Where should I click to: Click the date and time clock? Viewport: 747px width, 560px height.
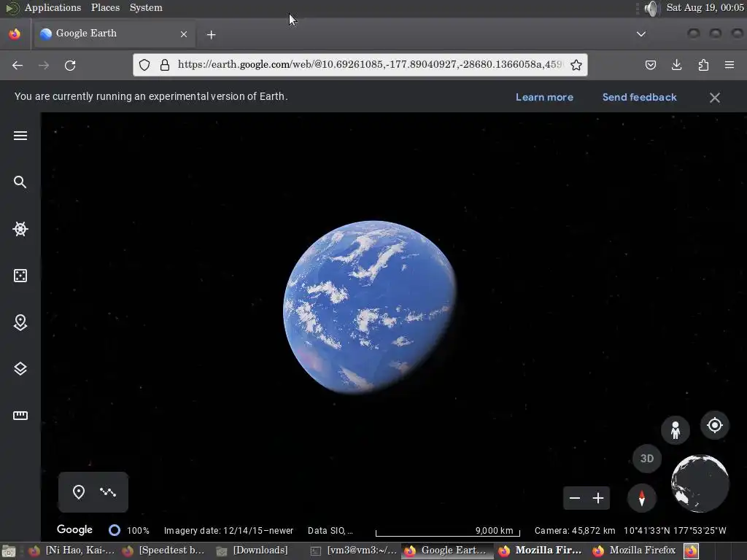point(705,7)
